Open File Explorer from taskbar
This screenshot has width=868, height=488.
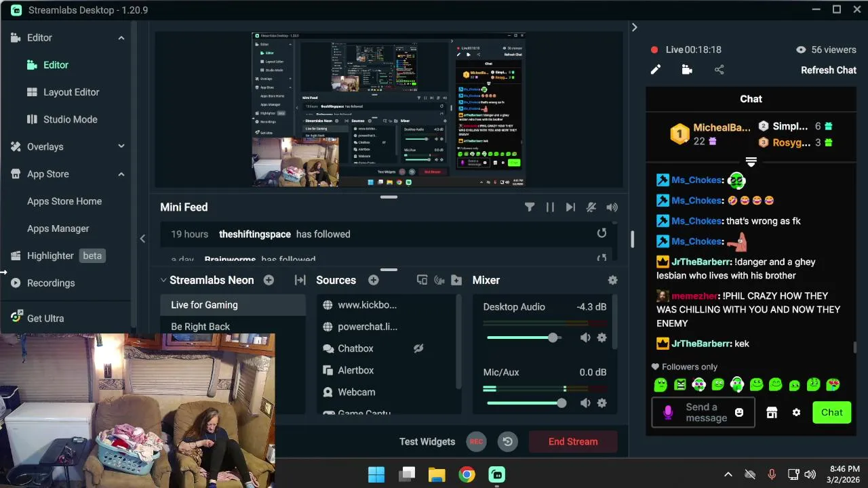(437, 474)
